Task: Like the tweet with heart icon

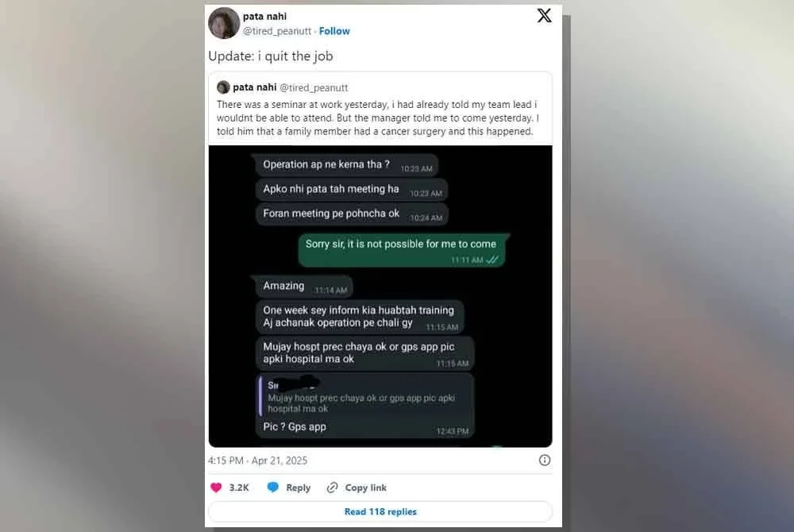Action: coord(216,488)
